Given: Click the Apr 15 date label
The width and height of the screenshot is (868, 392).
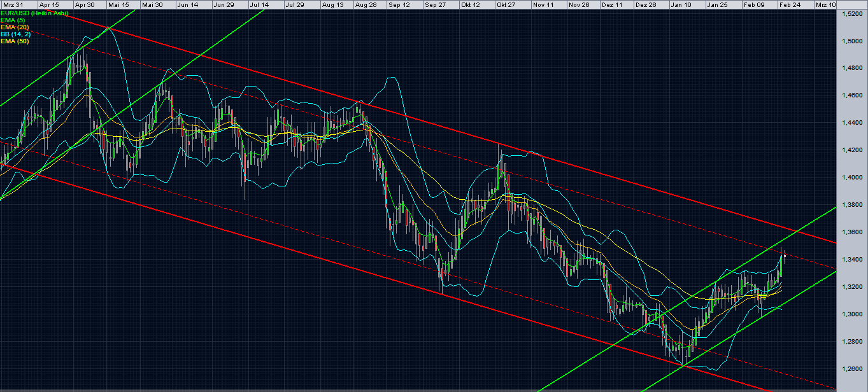Looking at the screenshot, I should [x=49, y=4].
